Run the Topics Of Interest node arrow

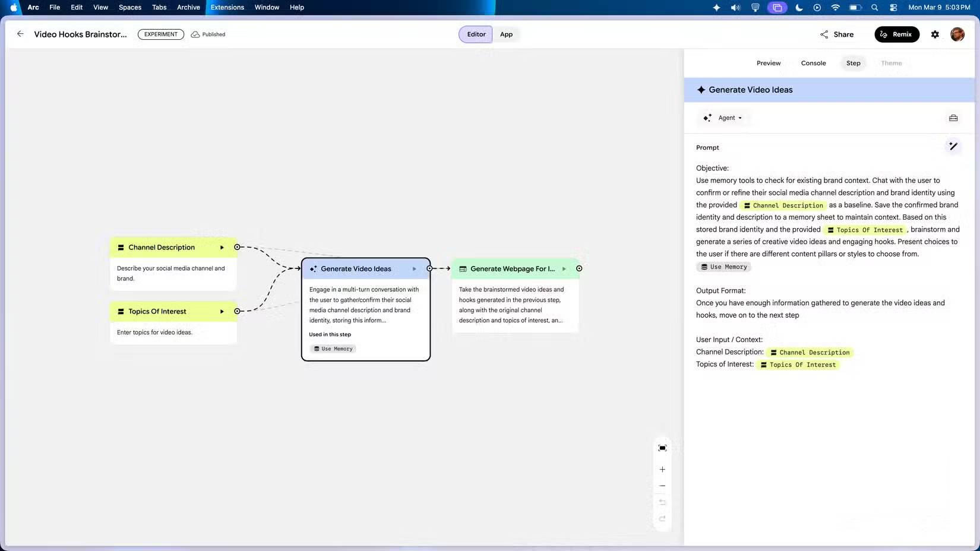point(222,311)
